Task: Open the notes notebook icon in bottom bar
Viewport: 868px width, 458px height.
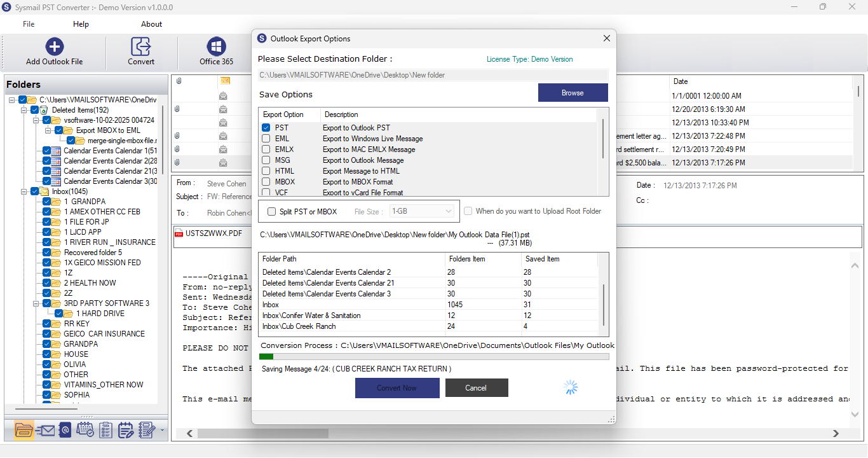Action: 147,431
